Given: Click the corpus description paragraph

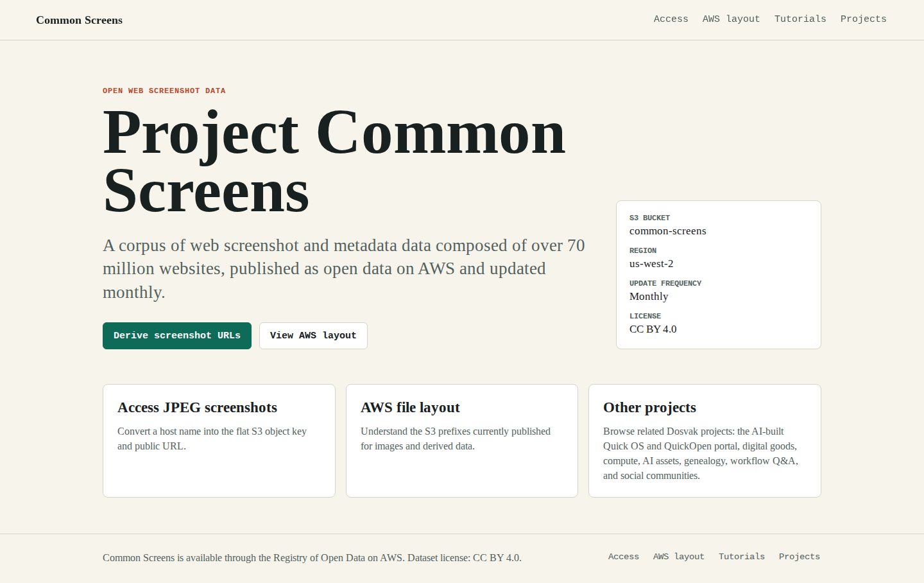Looking at the screenshot, I should click(x=344, y=269).
